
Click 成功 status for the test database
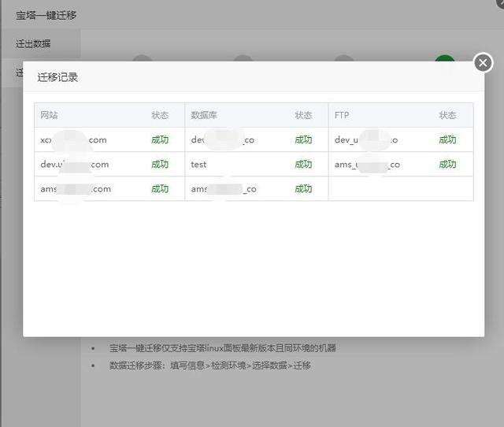303,165
